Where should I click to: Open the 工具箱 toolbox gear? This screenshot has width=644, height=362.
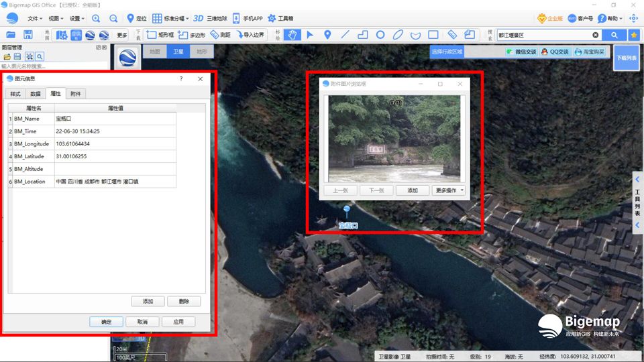coord(280,19)
